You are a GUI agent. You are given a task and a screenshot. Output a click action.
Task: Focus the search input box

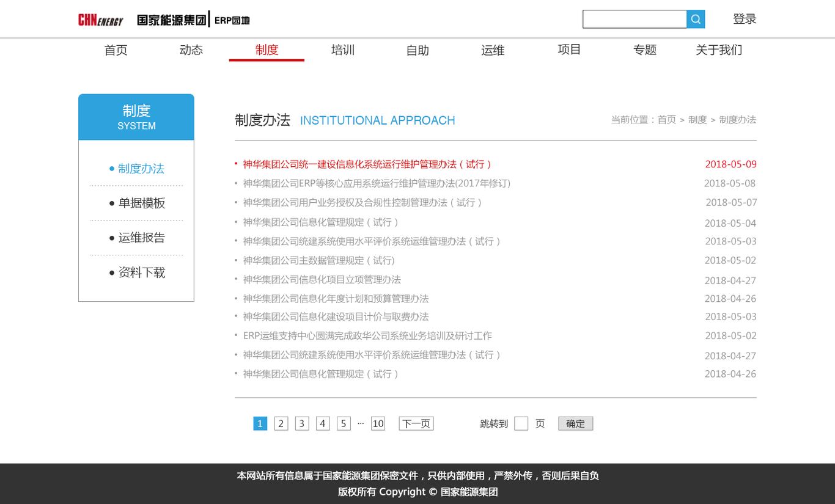pos(635,19)
